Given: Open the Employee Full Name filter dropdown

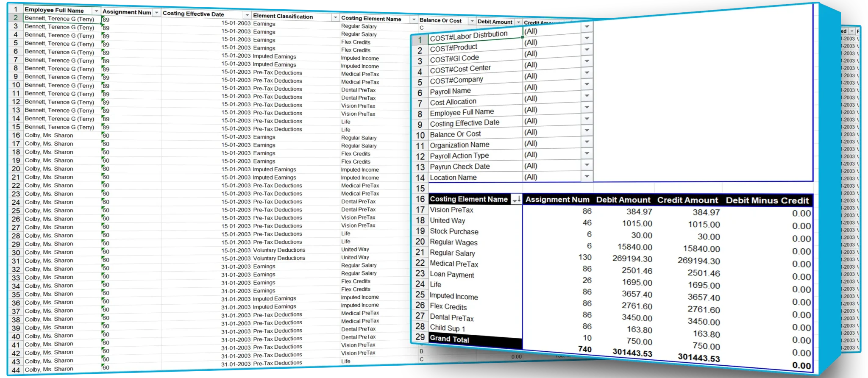Looking at the screenshot, I should [x=96, y=11].
